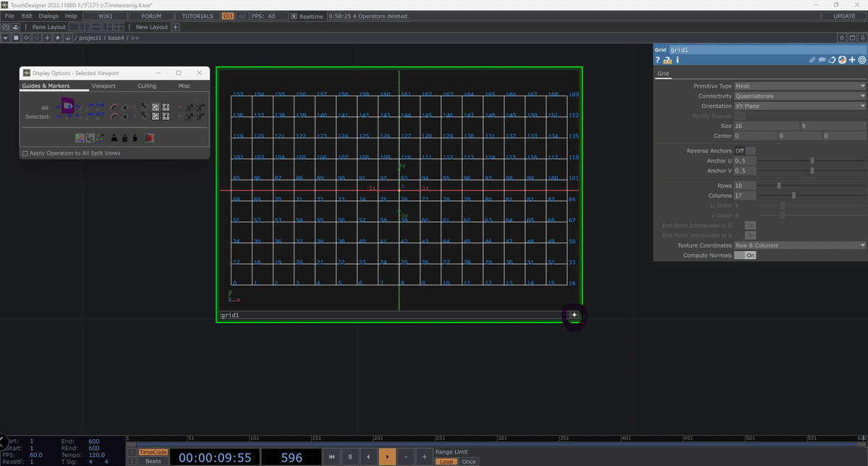Open Connectivity dropdown showing Quadrilaterals

click(x=800, y=96)
